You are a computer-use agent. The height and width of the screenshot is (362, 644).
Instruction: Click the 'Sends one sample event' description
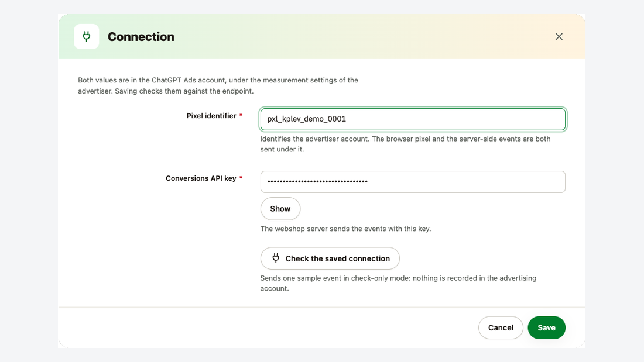tap(398, 283)
